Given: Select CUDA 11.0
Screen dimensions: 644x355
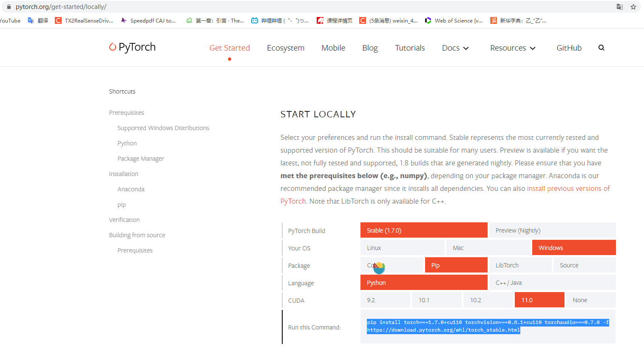Looking at the screenshot, I should click(x=539, y=300).
